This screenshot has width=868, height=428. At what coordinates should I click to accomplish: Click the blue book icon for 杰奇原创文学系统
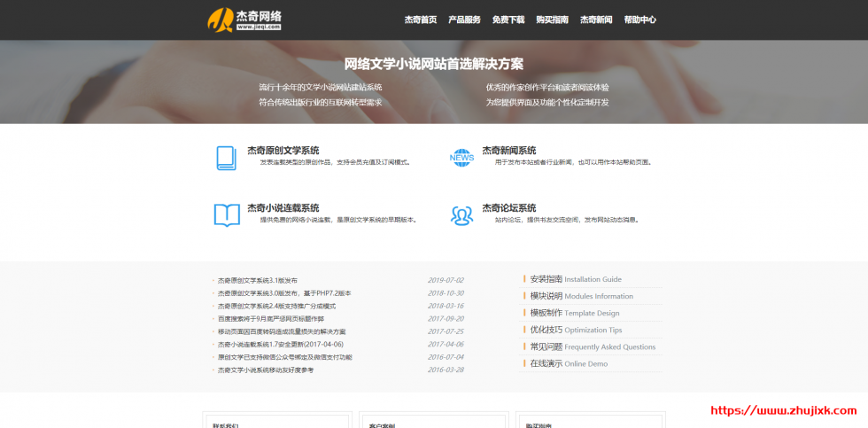pyautogui.click(x=226, y=159)
